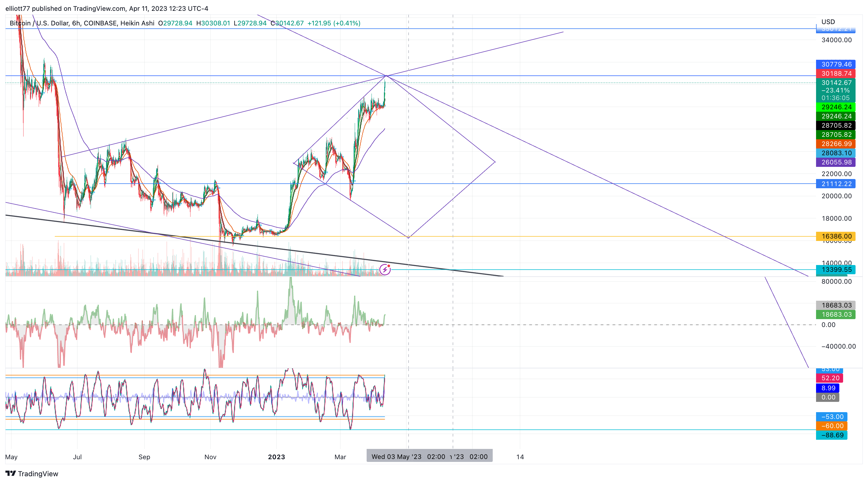Click the countdown timer 01:36:05

[836, 98]
